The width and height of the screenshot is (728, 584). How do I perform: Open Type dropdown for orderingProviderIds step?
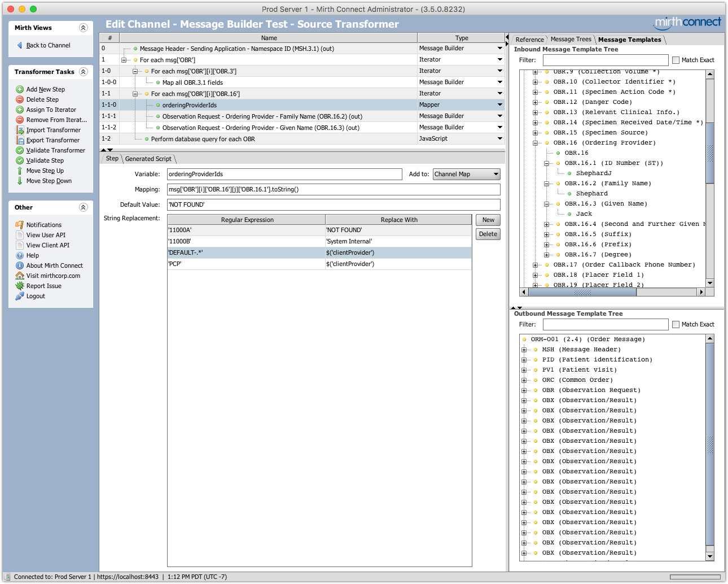pos(499,104)
